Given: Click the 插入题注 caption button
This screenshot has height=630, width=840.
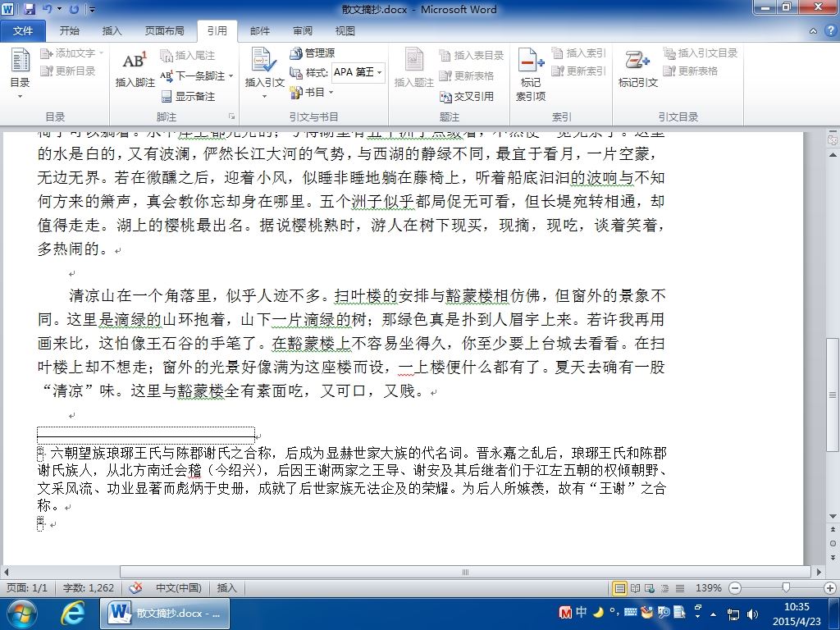Looking at the screenshot, I should click(x=413, y=68).
